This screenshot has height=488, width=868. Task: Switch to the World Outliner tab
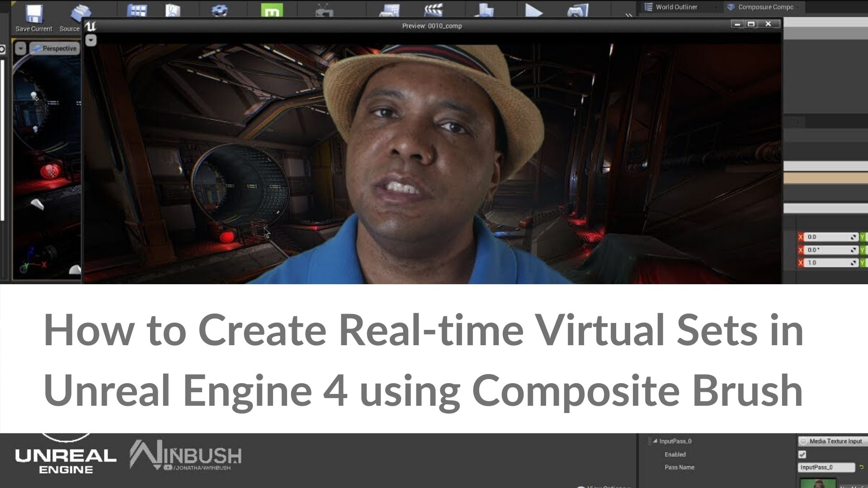(x=676, y=7)
